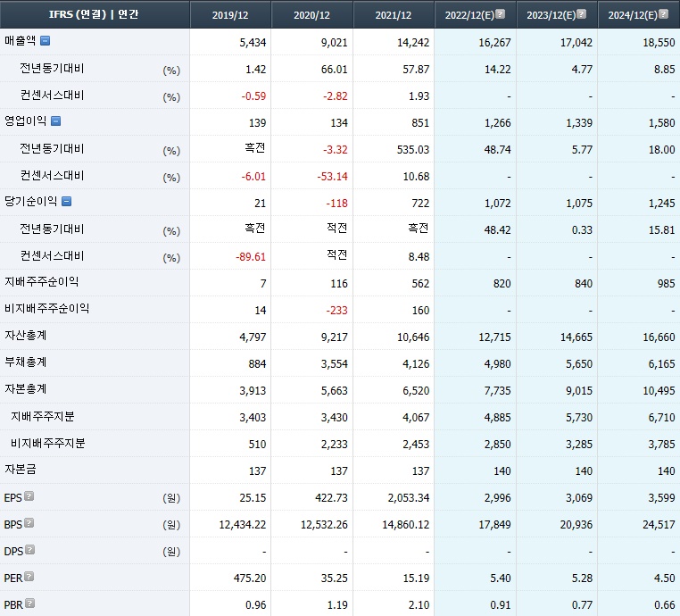Open help icon next to 2022/12(E)
The width and height of the screenshot is (680, 616).
(500, 14)
